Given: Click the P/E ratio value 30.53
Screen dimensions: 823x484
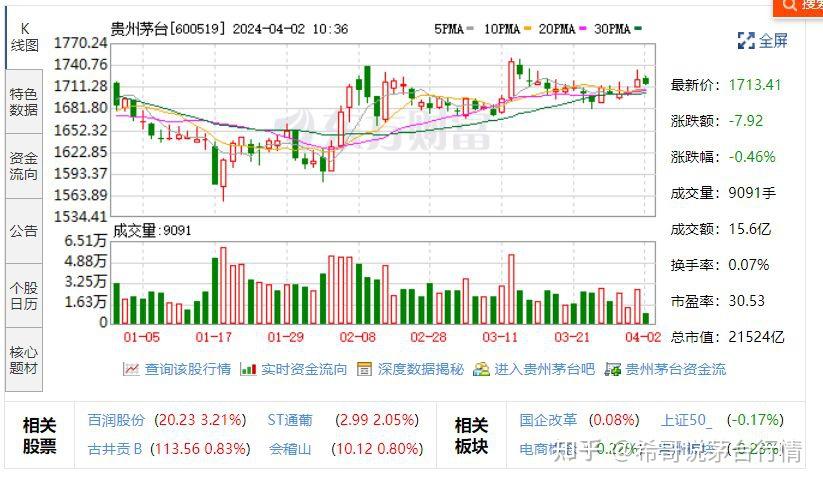Looking at the screenshot, I should pyautogui.click(x=746, y=301).
